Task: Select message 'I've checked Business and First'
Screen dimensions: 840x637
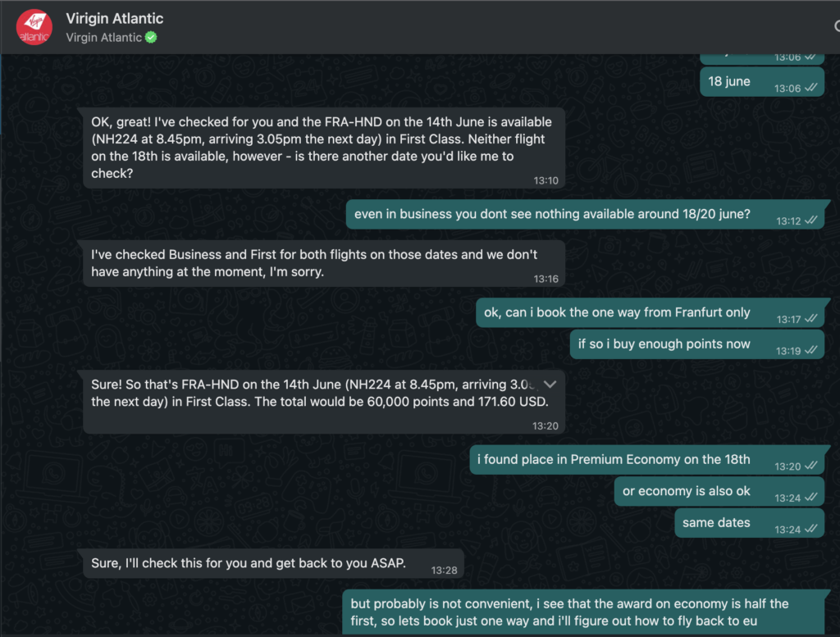Action: [x=324, y=263]
